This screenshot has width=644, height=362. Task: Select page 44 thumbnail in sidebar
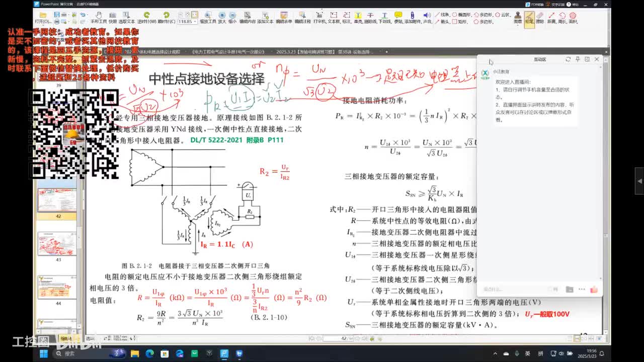pyautogui.click(x=57, y=288)
